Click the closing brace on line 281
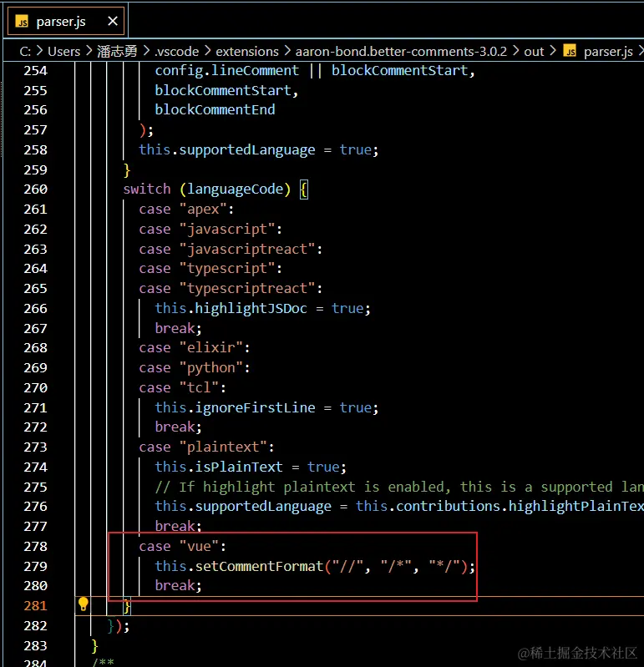This screenshot has height=667, width=644. click(127, 606)
